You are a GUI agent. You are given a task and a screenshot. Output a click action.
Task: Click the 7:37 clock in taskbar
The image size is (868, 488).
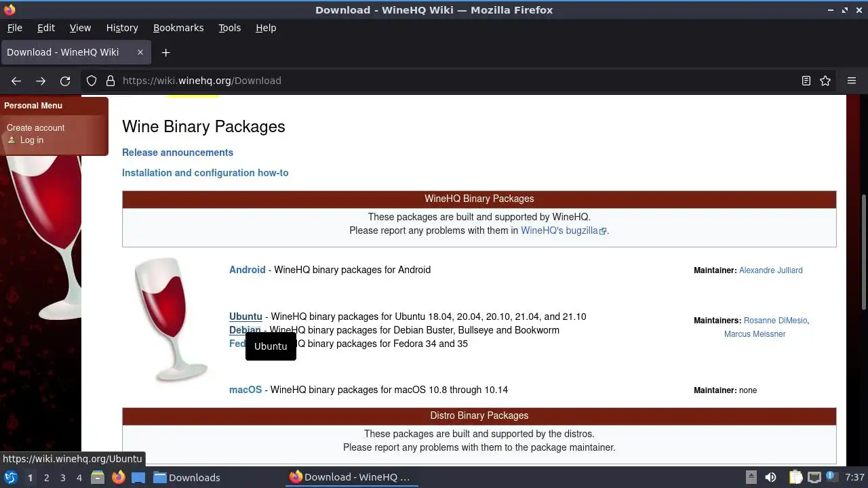pyautogui.click(x=854, y=478)
